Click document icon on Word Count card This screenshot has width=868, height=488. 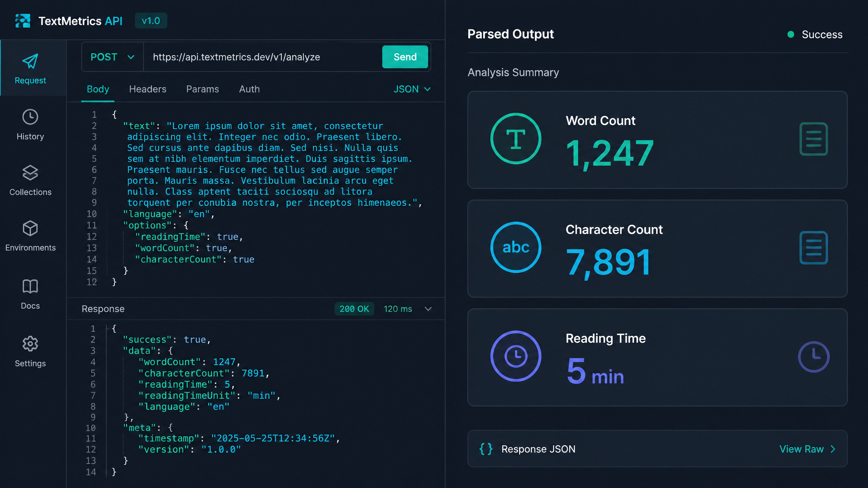[813, 139]
